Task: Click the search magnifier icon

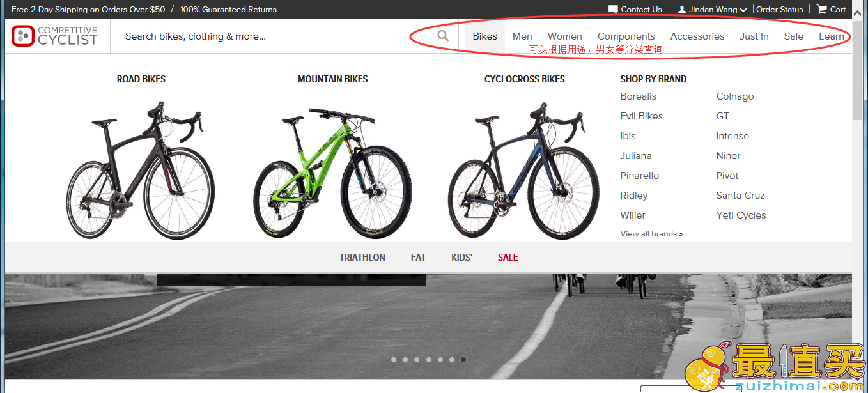Action: coord(443,36)
